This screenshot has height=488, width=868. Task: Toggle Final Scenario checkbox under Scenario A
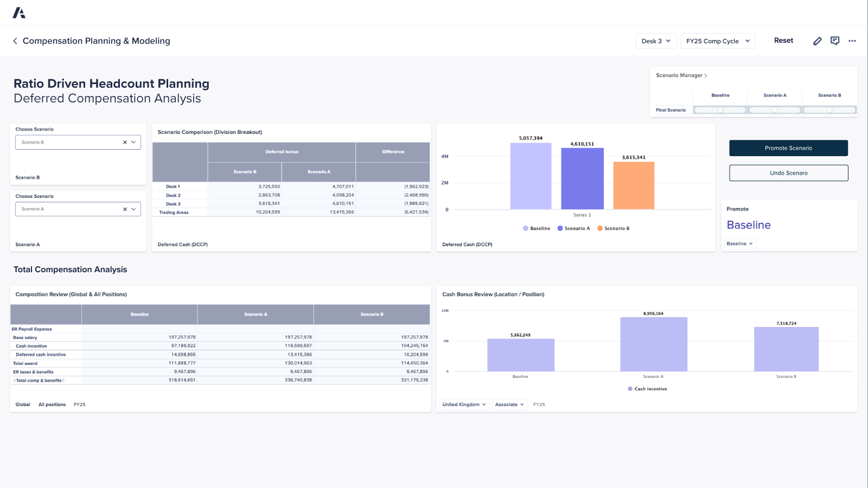[x=774, y=110]
